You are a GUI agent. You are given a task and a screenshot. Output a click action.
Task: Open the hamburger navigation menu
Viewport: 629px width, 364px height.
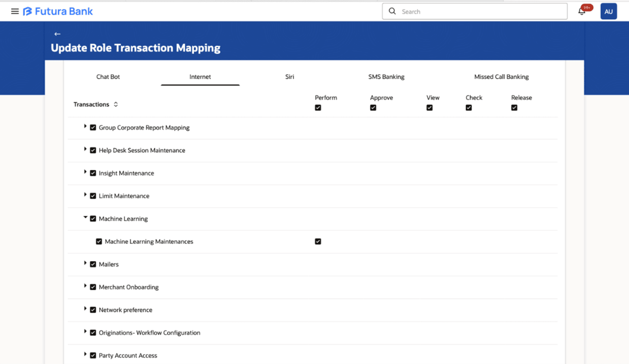[x=15, y=11]
